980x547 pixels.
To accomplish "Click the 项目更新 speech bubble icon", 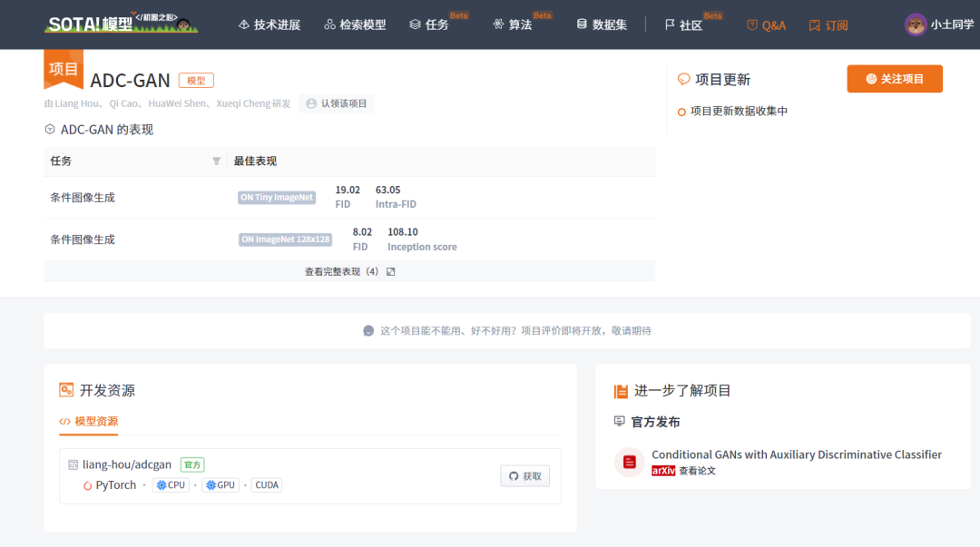I will click(684, 80).
